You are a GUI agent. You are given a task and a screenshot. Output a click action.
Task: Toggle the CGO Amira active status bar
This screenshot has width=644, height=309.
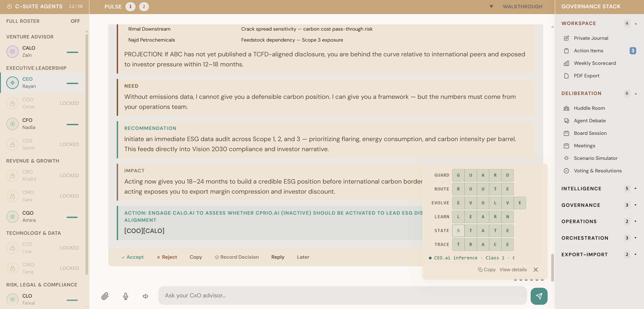(x=72, y=217)
